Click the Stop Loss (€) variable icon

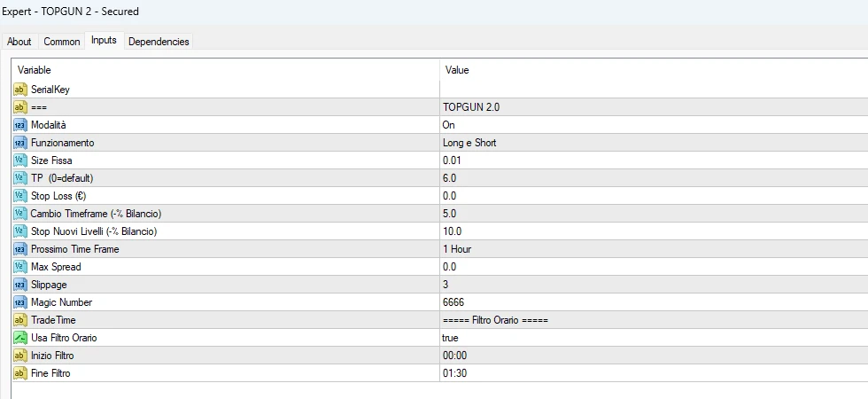[20, 196]
